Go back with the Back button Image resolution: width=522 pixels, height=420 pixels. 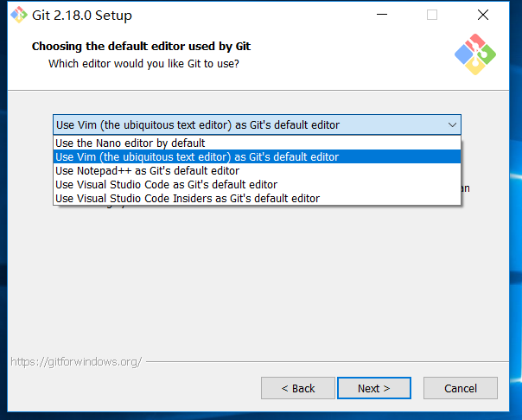click(298, 388)
